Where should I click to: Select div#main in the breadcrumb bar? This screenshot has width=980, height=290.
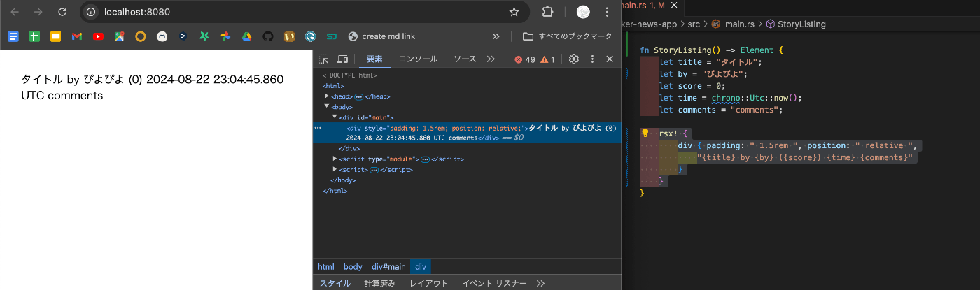tap(388, 266)
